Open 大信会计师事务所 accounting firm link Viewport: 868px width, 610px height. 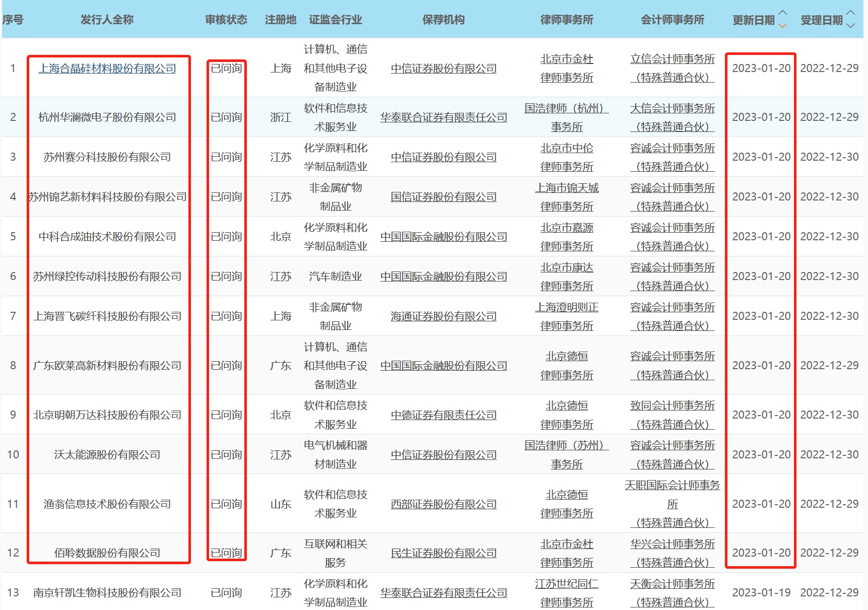click(x=673, y=117)
